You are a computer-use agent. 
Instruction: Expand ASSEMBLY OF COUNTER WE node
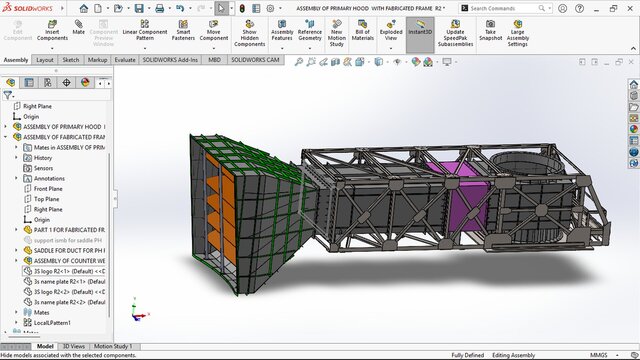pyautogui.click(x=16, y=260)
